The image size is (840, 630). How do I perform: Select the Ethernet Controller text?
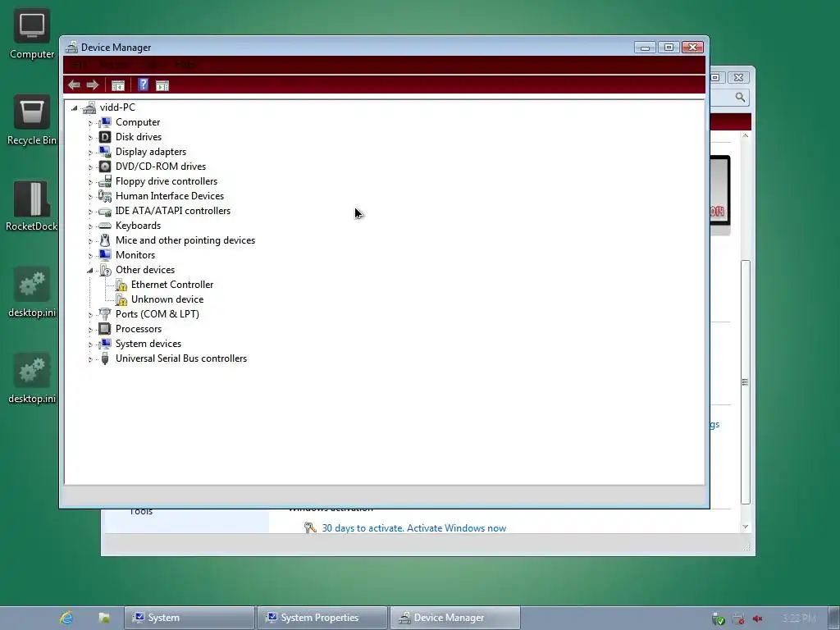tap(172, 285)
